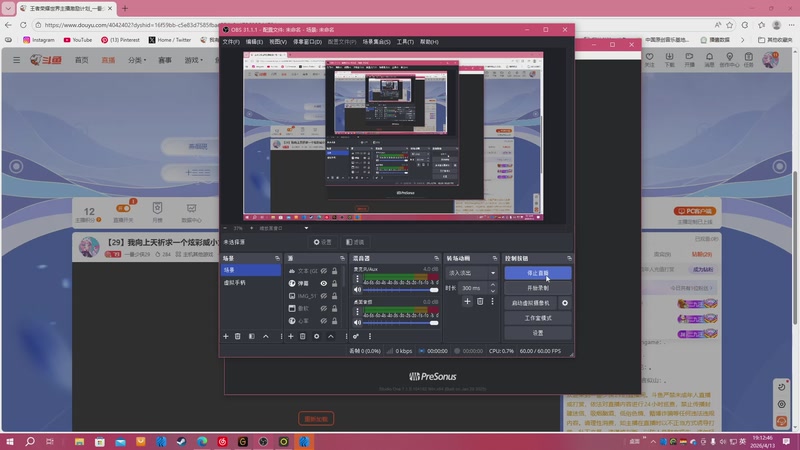Viewport: 800px width, 450px height.
Task: Open OBS 帮助(H) menu
Action: click(429, 42)
